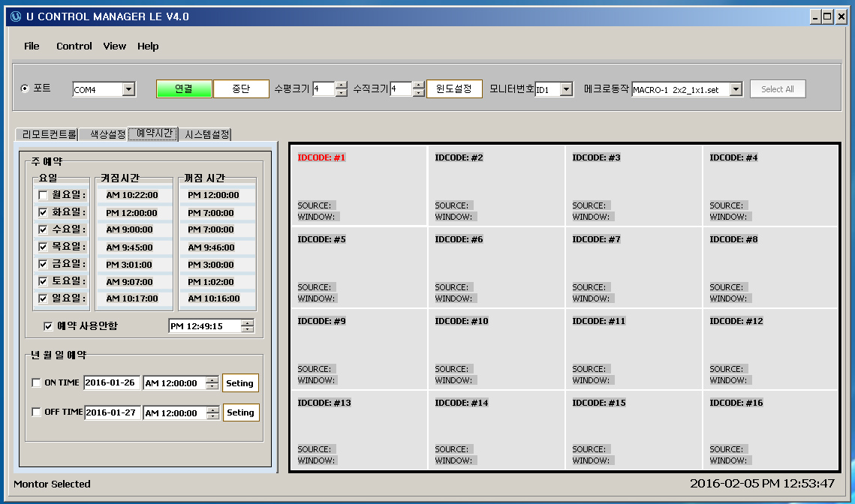Click the ON TIME date field 2016-01-26
This screenshot has width=855, height=504.
click(112, 383)
